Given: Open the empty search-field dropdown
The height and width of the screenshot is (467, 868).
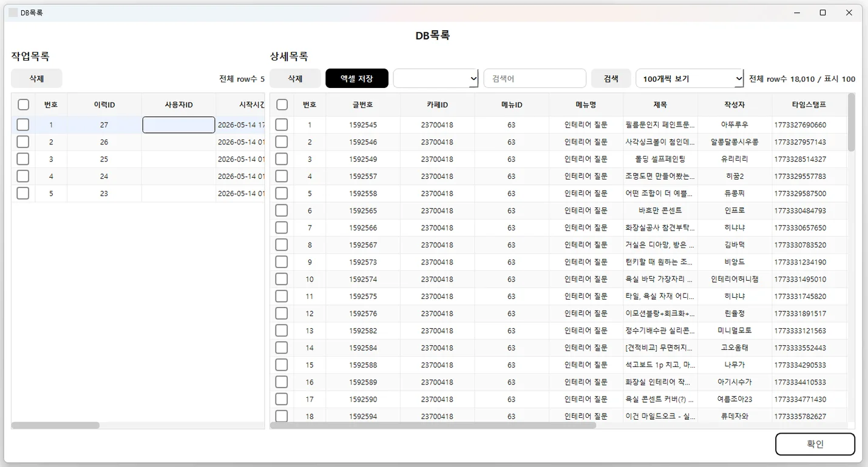Looking at the screenshot, I should [x=436, y=78].
